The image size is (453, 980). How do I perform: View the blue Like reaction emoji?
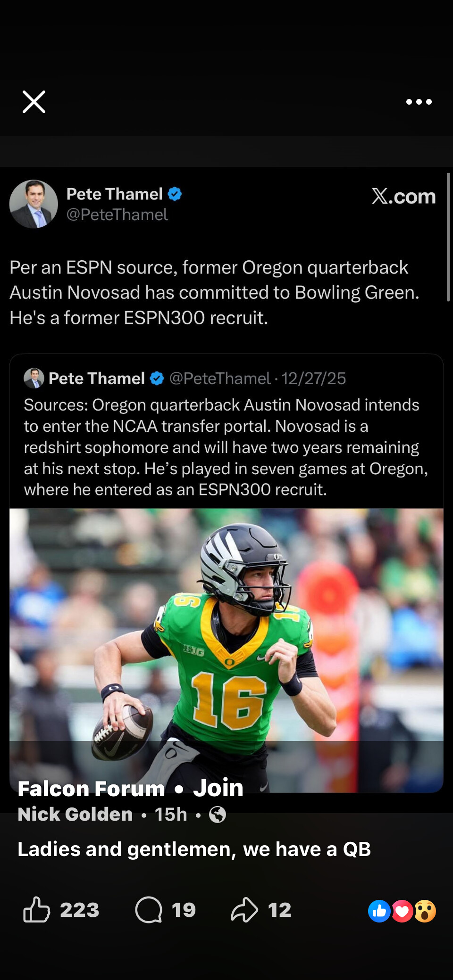coord(379,911)
